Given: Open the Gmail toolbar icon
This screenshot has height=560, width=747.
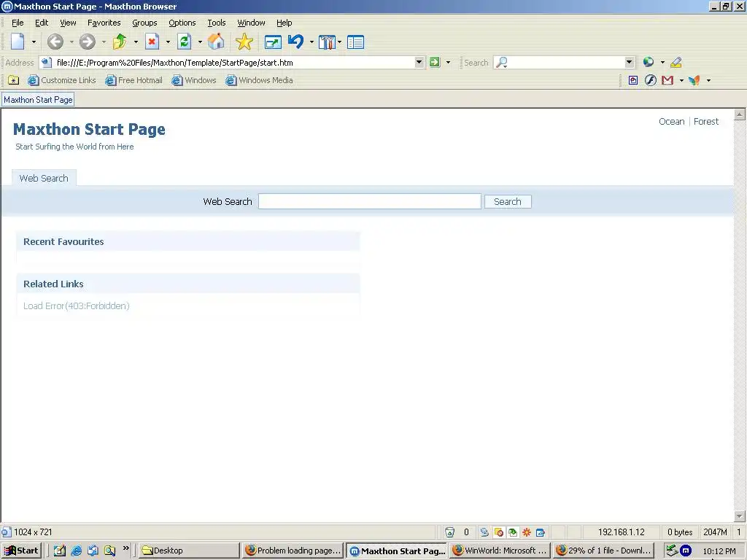Looking at the screenshot, I should click(667, 80).
